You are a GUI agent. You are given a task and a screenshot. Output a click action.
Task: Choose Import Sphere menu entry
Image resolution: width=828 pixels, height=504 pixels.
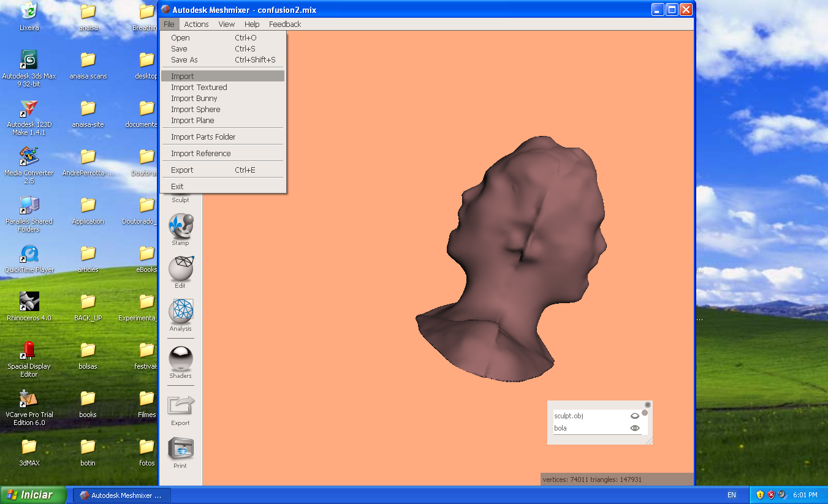pos(223,110)
